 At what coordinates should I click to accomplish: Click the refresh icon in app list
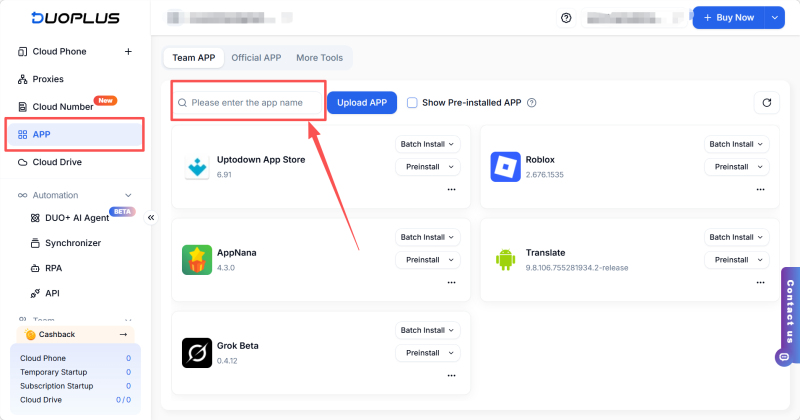[x=766, y=102]
